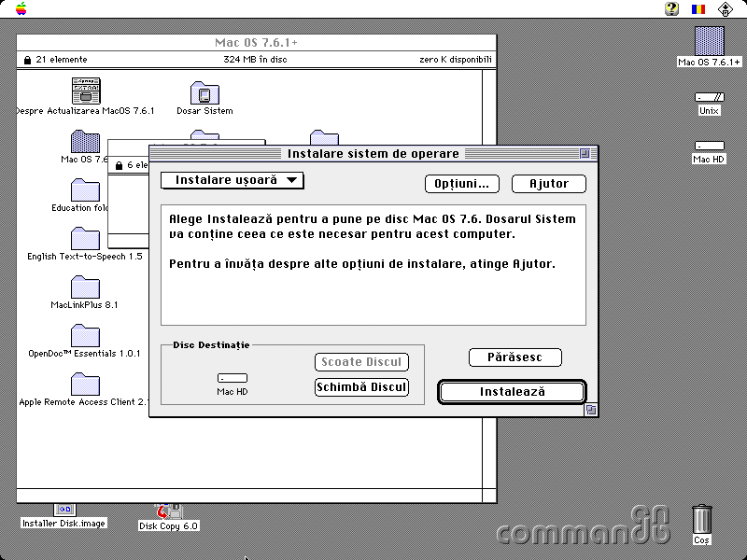Select Despre Actualizarea MacOS 7.6.1 document icon
This screenshot has width=747, height=560.
[86, 91]
